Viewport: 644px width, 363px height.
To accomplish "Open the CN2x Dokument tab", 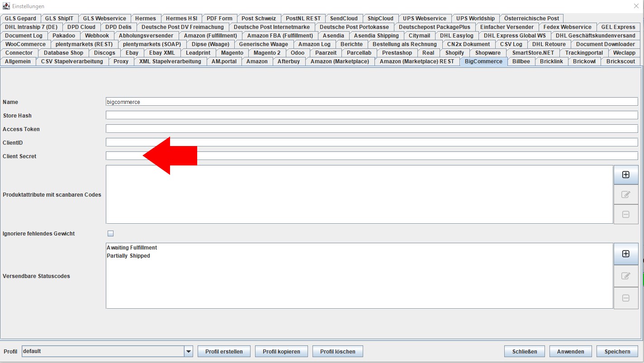I will tap(469, 44).
